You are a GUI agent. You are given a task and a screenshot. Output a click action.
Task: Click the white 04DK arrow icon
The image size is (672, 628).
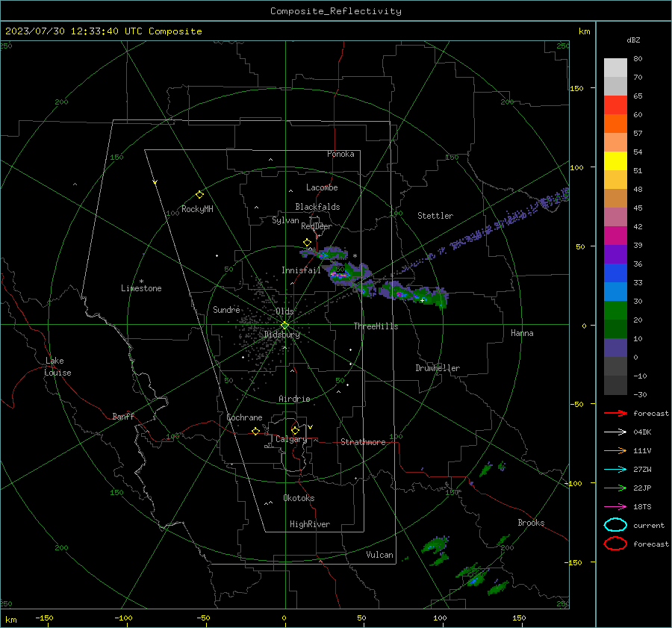pyautogui.click(x=615, y=432)
